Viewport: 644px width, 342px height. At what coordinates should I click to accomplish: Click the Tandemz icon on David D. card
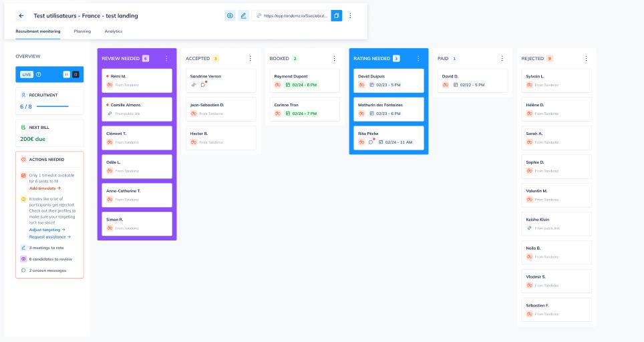point(446,85)
